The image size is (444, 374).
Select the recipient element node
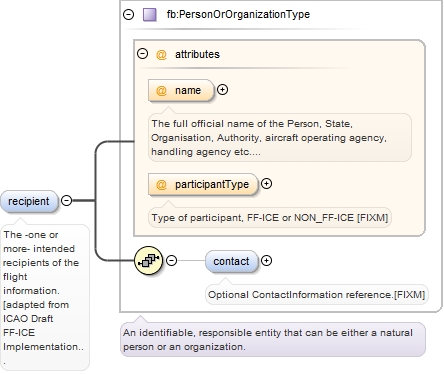pyautogui.click(x=29, y=201)
